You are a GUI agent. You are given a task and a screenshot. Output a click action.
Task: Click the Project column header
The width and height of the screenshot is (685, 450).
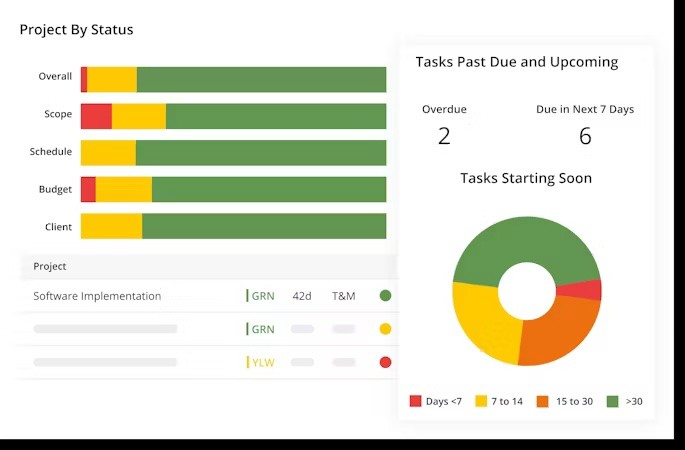pos(50,266)
